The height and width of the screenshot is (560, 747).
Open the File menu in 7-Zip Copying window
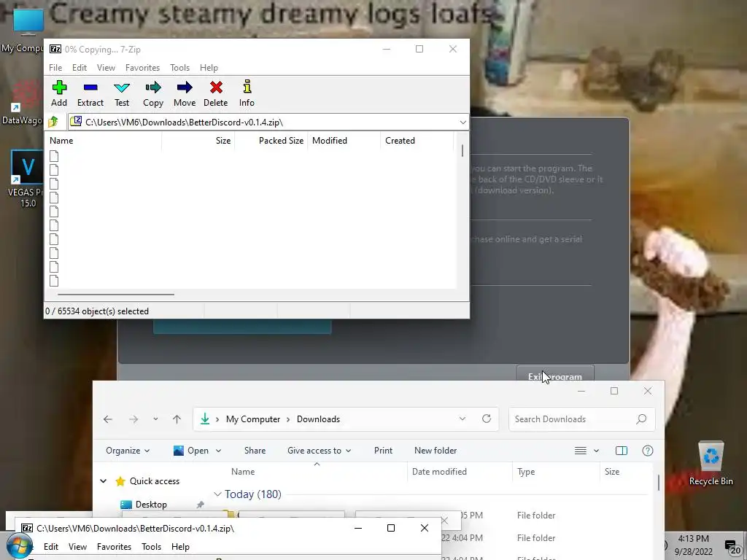55,68
